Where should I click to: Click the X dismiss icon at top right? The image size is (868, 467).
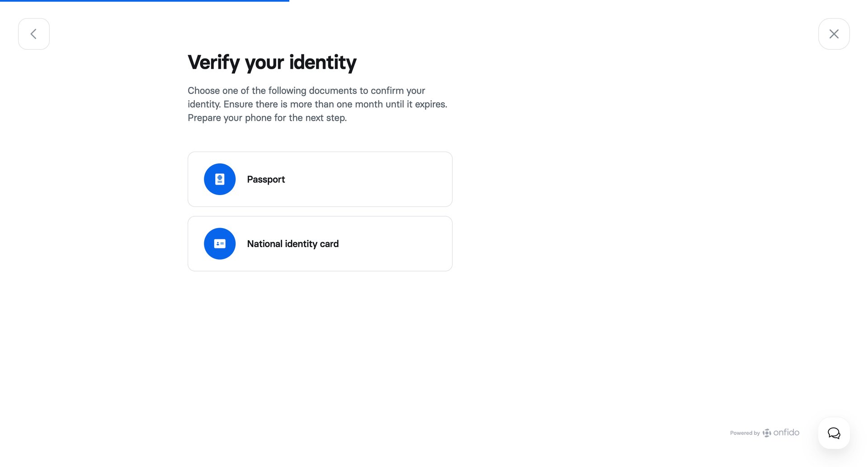[834, 33]
